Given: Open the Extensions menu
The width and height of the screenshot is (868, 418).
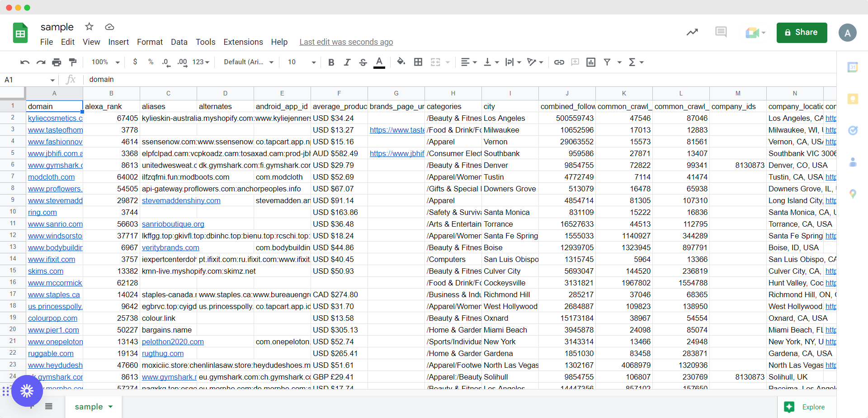Looking at the screenshot, I should coord(243,42).
